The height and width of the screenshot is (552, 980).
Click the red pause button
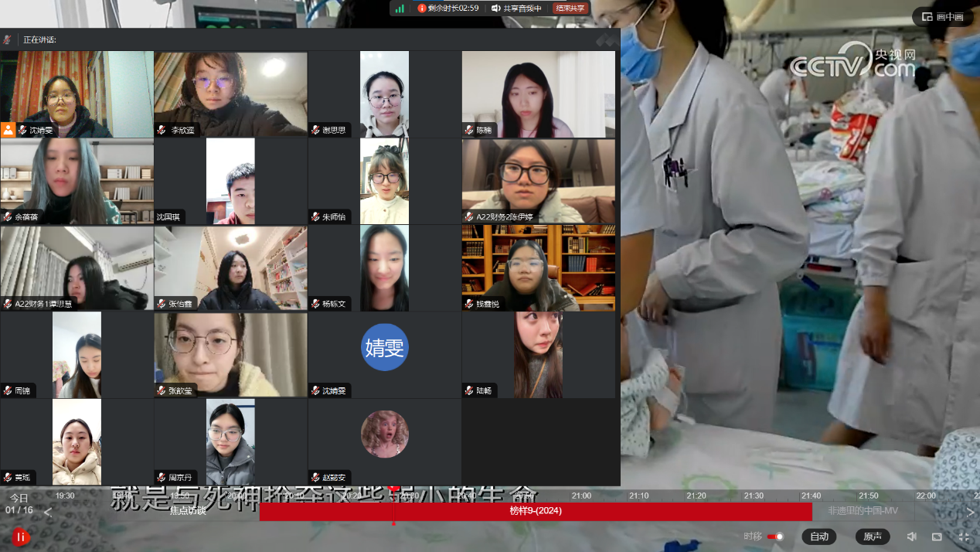(21, 537)
